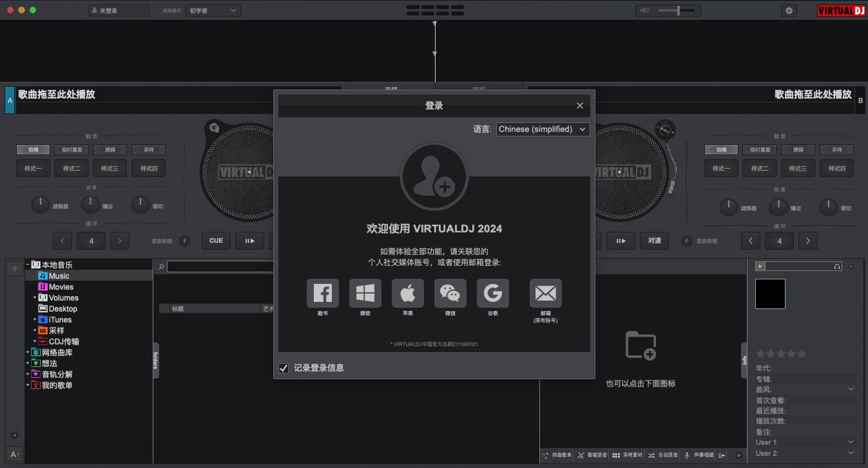Click the email envelope login icon

click(x=545, y=294)
